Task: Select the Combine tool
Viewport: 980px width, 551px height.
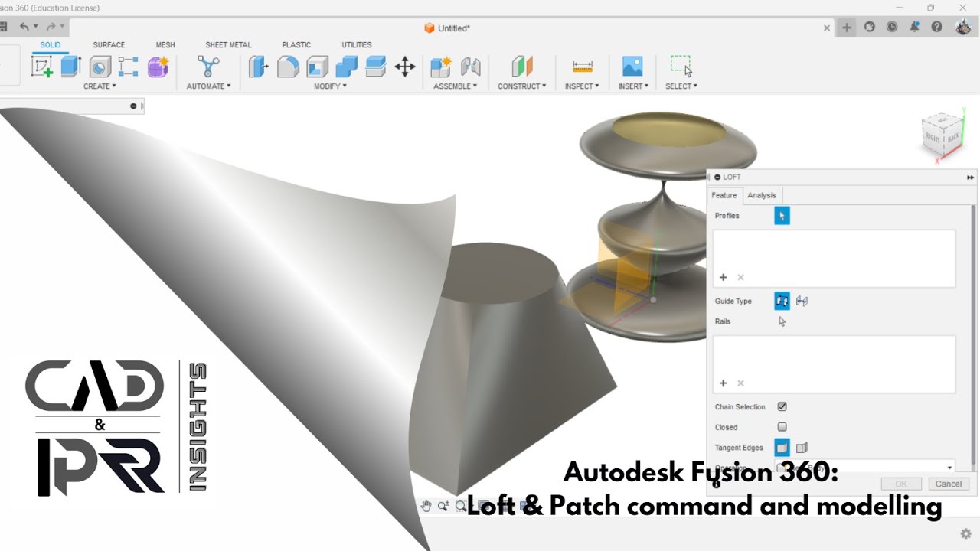Action: tap(346, 67)
